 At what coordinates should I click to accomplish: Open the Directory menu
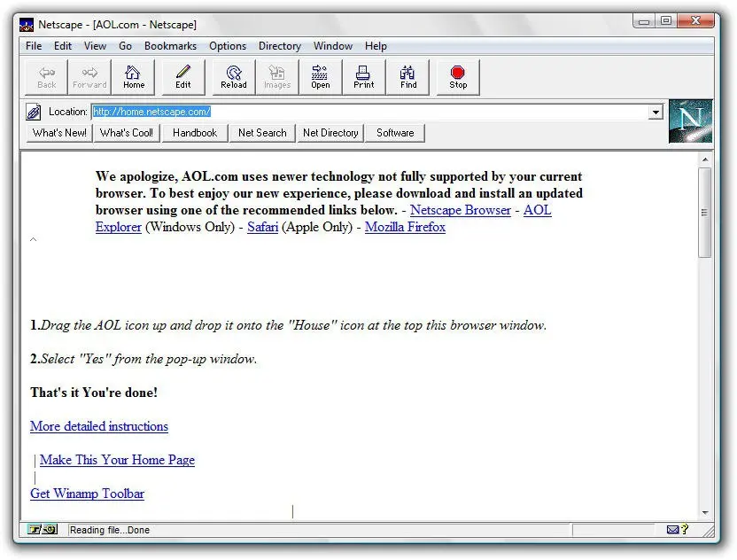pos(280,46)
